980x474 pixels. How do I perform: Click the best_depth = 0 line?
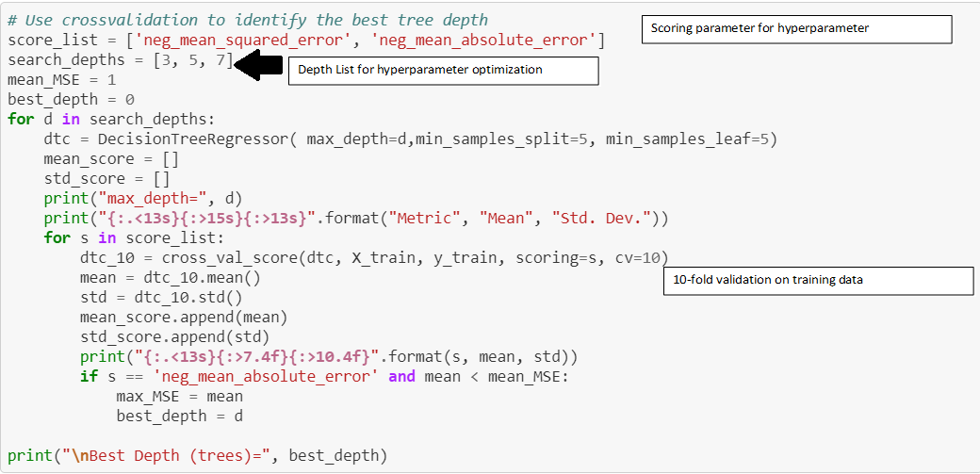click(72, 100)
